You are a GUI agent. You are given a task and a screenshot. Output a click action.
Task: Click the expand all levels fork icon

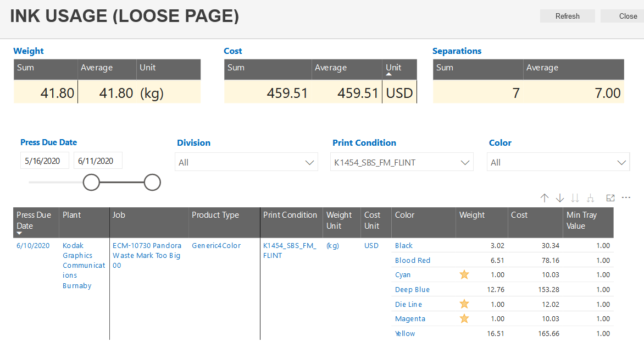[591, 198]
